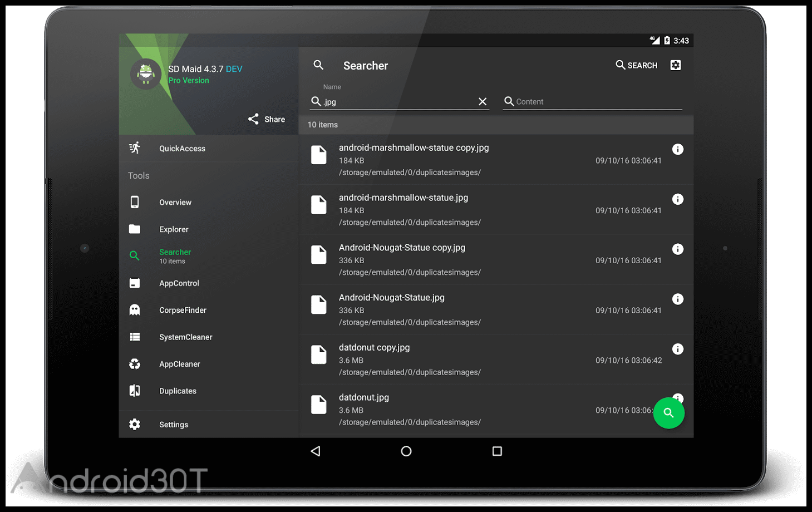
Task: Click the SEARCH button in toolbar
Action: tap(637, 65)
